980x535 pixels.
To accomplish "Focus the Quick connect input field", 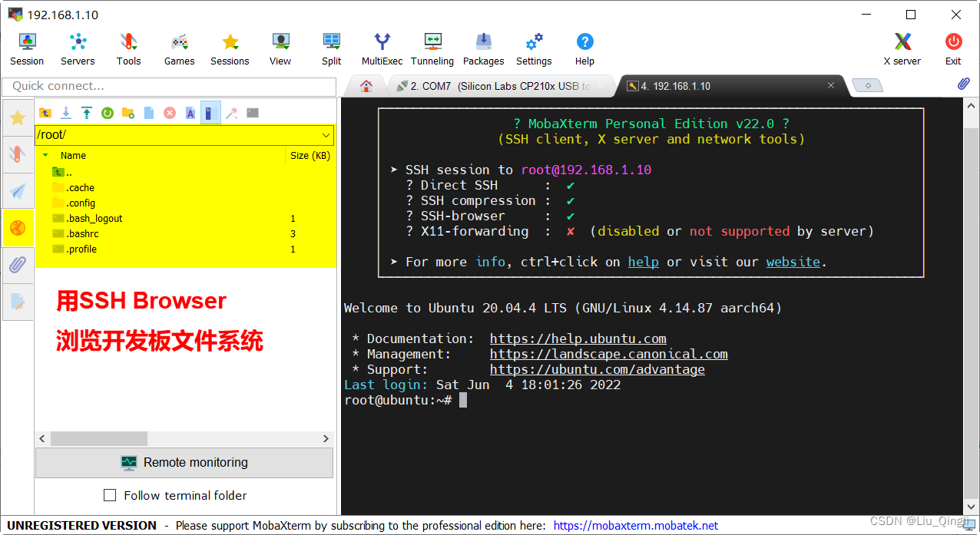I will pyautogui.click(x=169, y=86).
